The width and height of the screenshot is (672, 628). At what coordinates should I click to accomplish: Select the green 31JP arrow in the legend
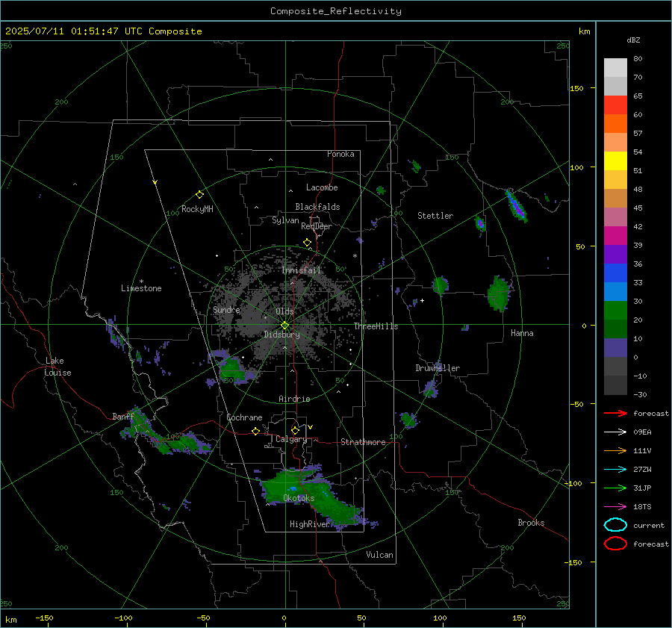615,488
